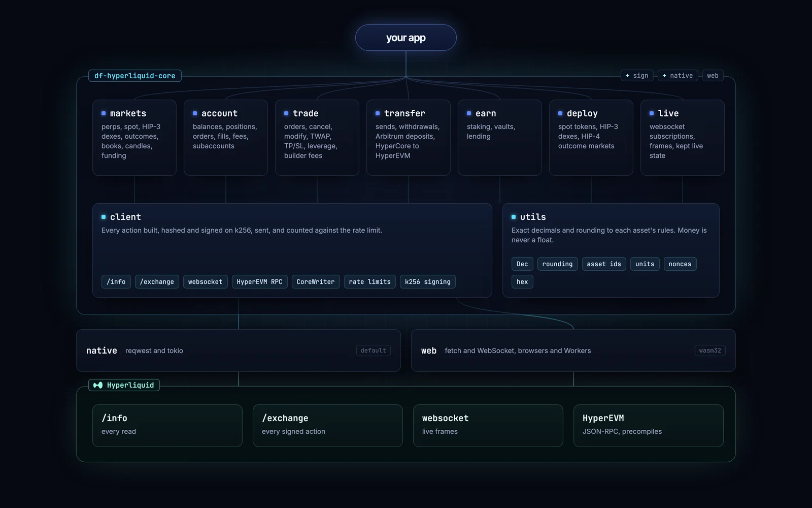812x508 pixels.
Task: Select the units chip in utils
Action: (645, 264)
